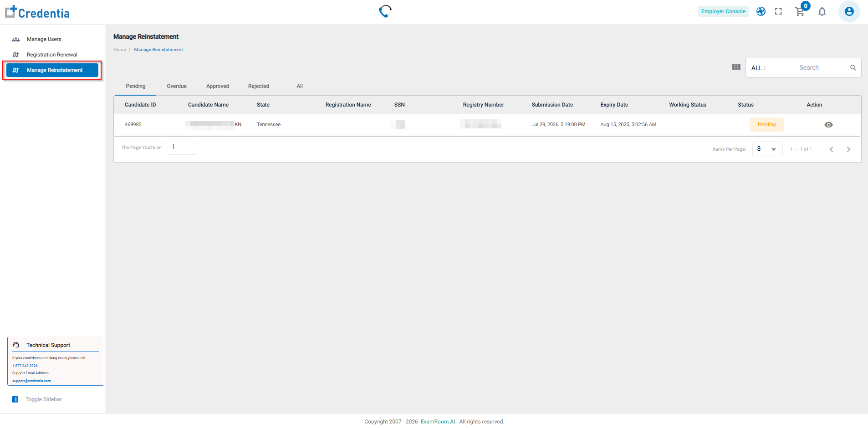Viewport: 868px width, 428px height.
Task: Click the Status column header
Action: tap(745, 105)
